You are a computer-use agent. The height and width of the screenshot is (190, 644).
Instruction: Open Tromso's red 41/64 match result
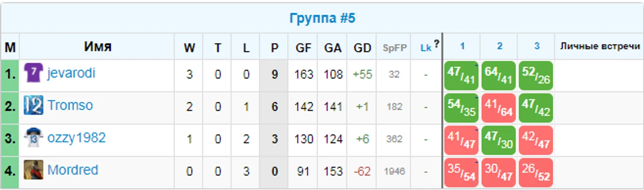499,108
